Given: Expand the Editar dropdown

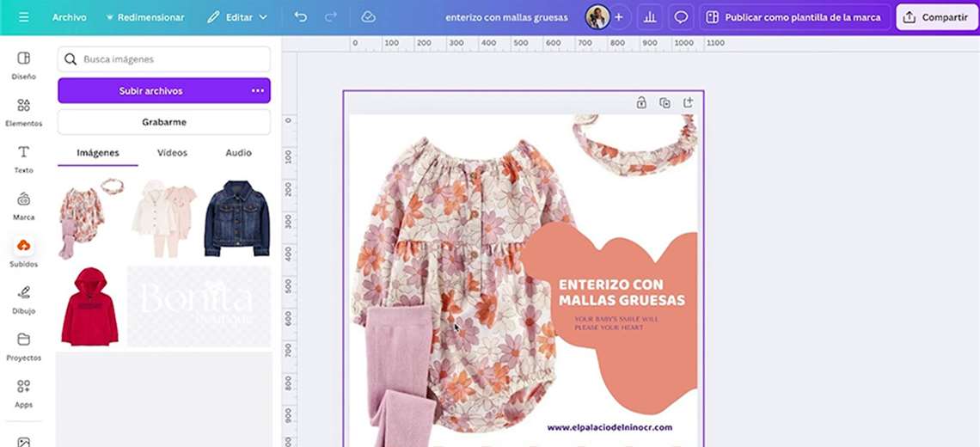Looking at the screenshot, I should pyautogui.click(x=237, y=17).
